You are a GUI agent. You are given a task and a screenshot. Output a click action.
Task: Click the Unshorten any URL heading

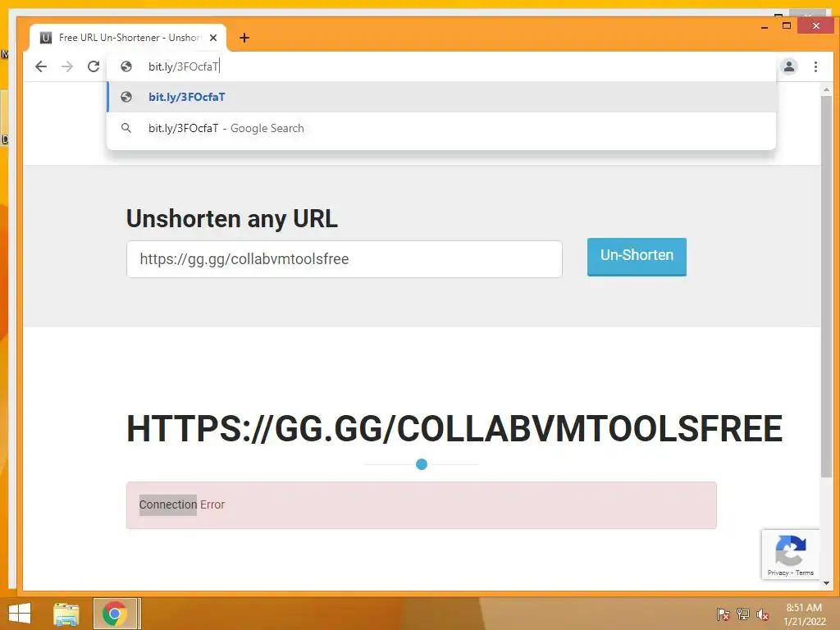(232, 219)
